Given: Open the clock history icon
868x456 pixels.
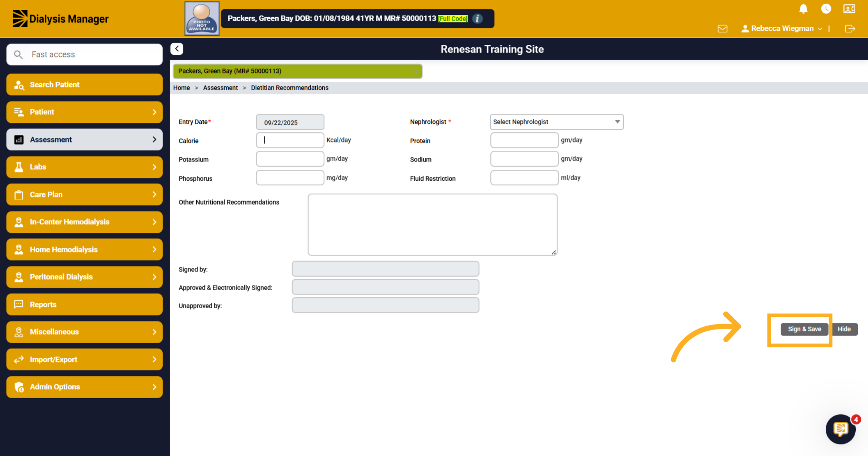Looking at the screenshot, I should [x=826, y=9].
